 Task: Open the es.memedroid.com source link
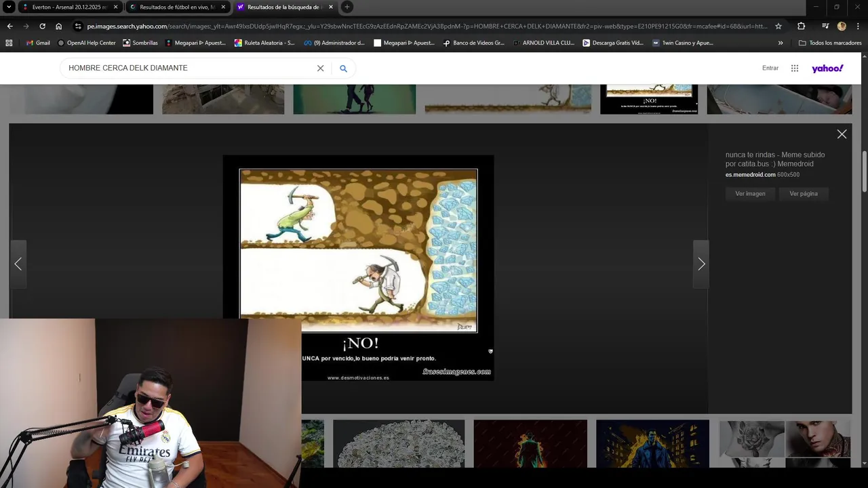750,175
